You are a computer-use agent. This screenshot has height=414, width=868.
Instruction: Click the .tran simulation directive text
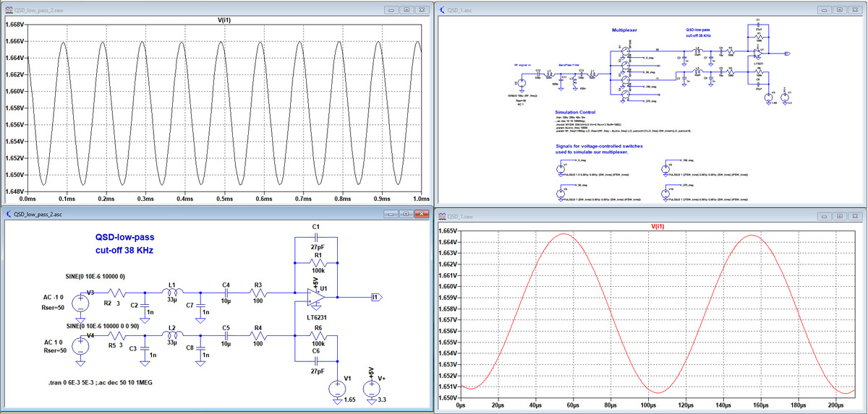pyautogui.click(x=101, y=382)
